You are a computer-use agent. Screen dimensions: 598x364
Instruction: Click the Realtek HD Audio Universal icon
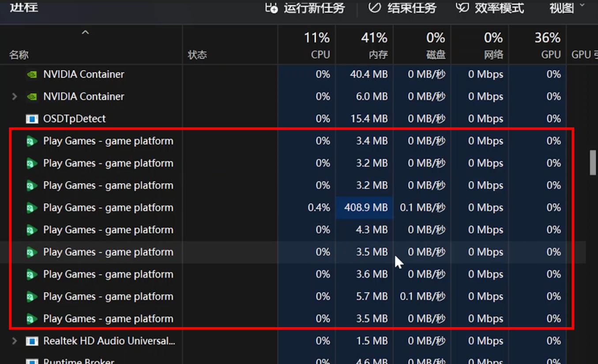coord(31,341)
